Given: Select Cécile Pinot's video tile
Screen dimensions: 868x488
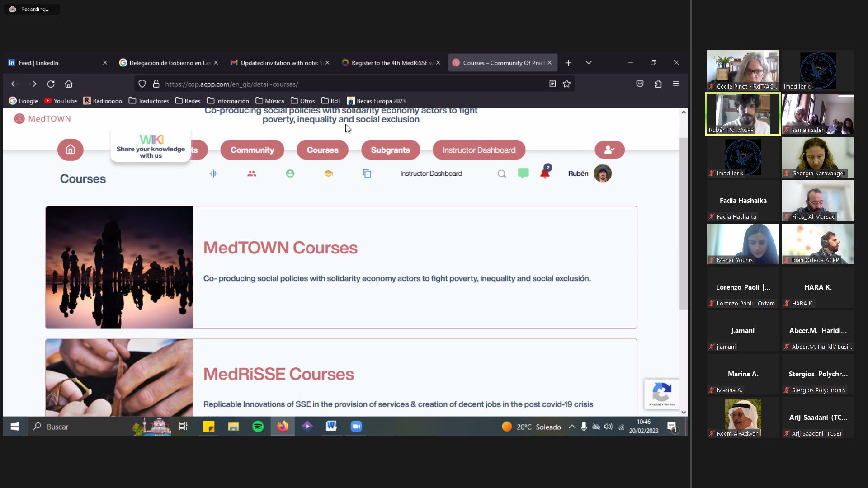Looking at the screenshot, I should (743, 70).
